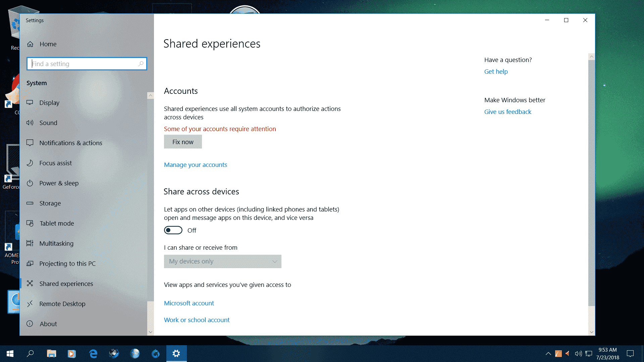Click Give us feedback link
Screen dimensions: 644x362
coord(508,112)
